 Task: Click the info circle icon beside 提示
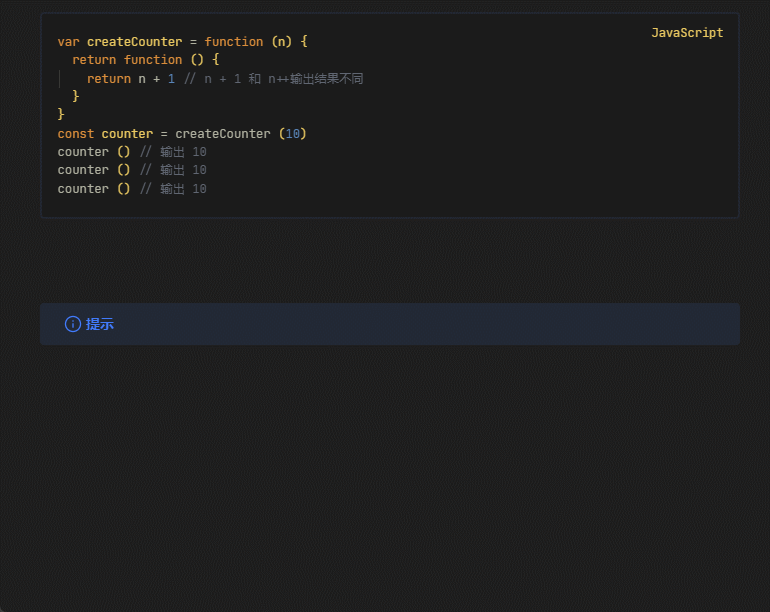pyautogui.click(x=73, y=324)
